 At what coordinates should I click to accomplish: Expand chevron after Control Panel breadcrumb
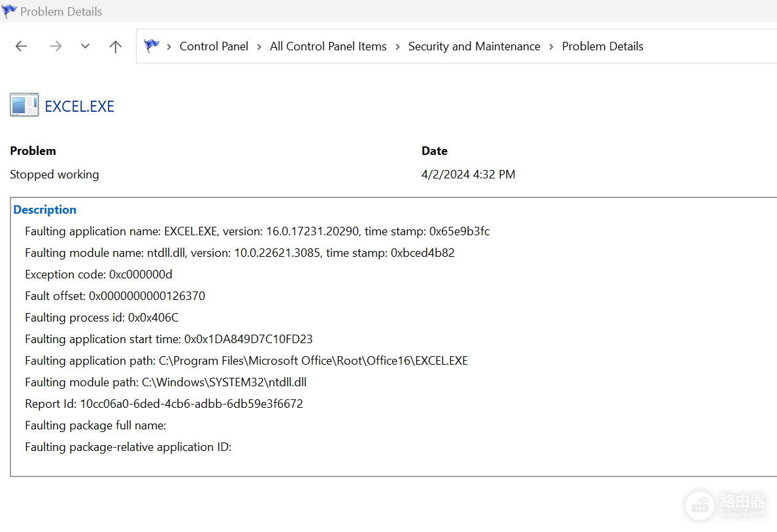point(259,46)
